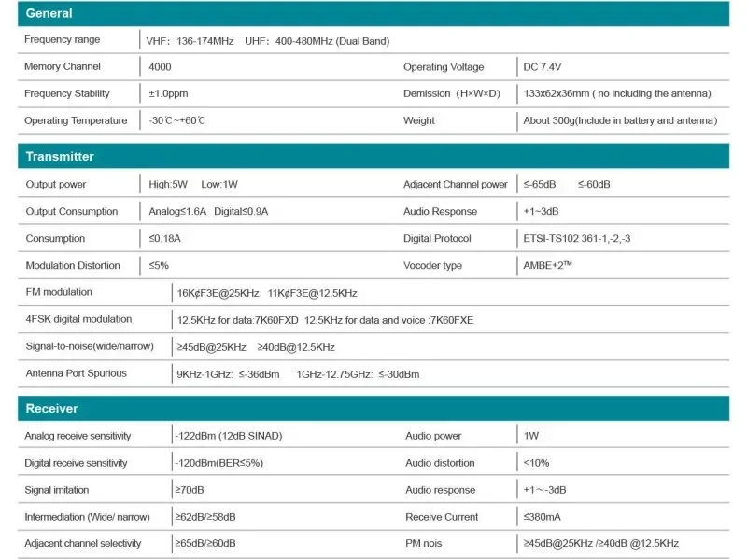
Task: Click the AMBE+2 vocoder value
Action: click(x=547, y=265)
